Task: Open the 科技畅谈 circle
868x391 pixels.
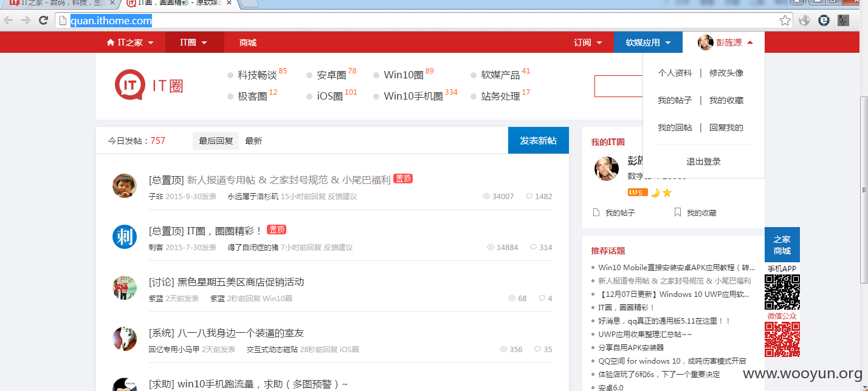Action: (x=257, y=75)
